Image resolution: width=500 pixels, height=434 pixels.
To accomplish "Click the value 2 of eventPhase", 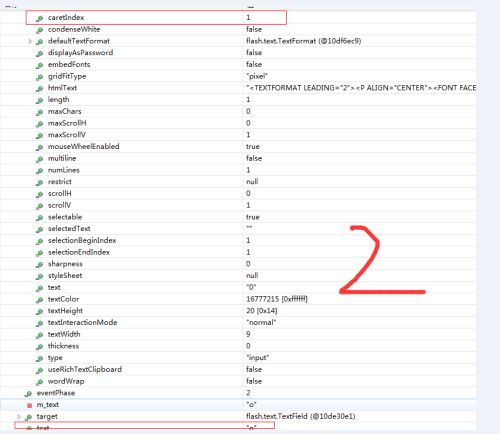I will 248,393.
